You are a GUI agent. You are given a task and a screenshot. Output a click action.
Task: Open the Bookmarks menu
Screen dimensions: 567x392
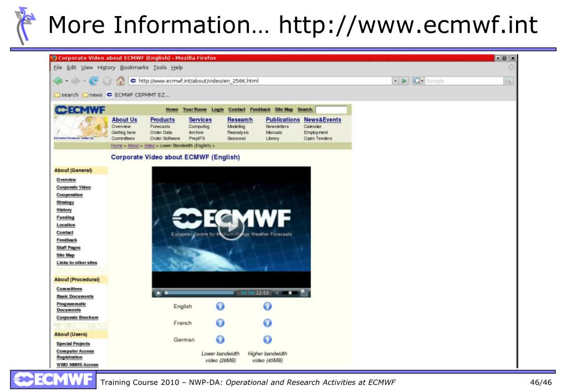click(x=134, y=68)
